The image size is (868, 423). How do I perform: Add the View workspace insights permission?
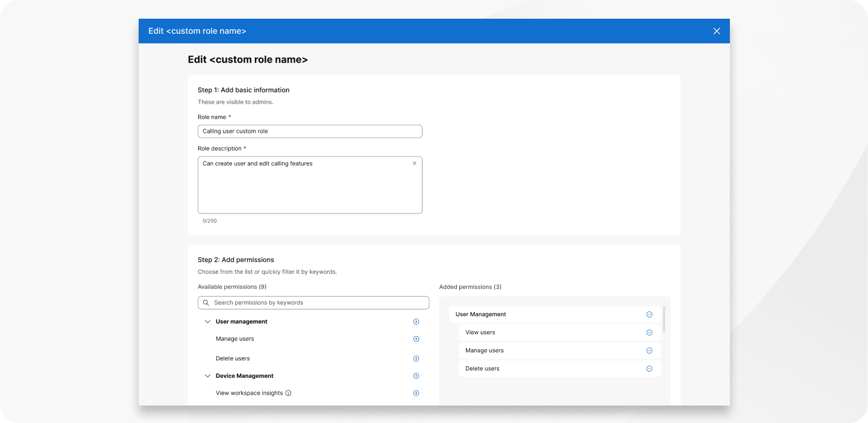tap(416, 393)
